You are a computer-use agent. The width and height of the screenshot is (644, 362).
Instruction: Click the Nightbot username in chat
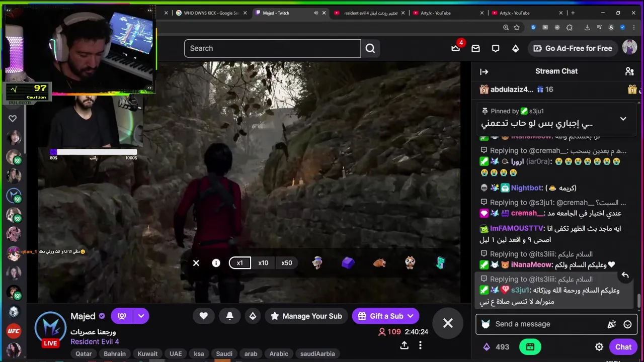coord(526,188)
